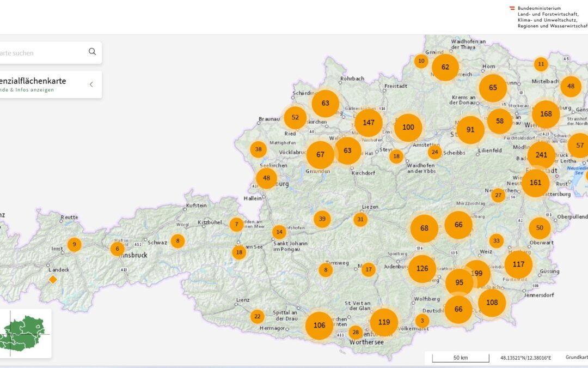Screen dimensions: 588x368
Task: Click the coordinates display in the status bar
Action: tap(525, 358)
